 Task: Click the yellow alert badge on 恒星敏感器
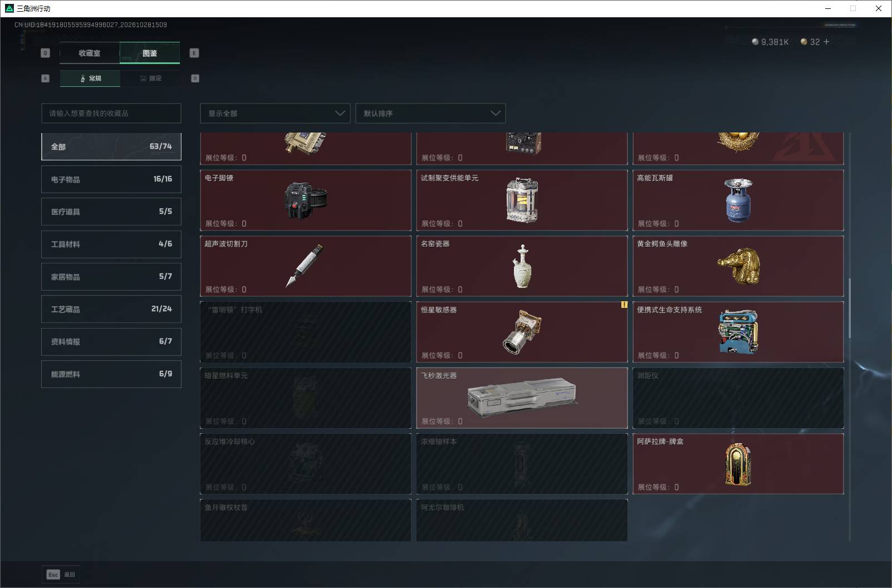pos(624,305)
